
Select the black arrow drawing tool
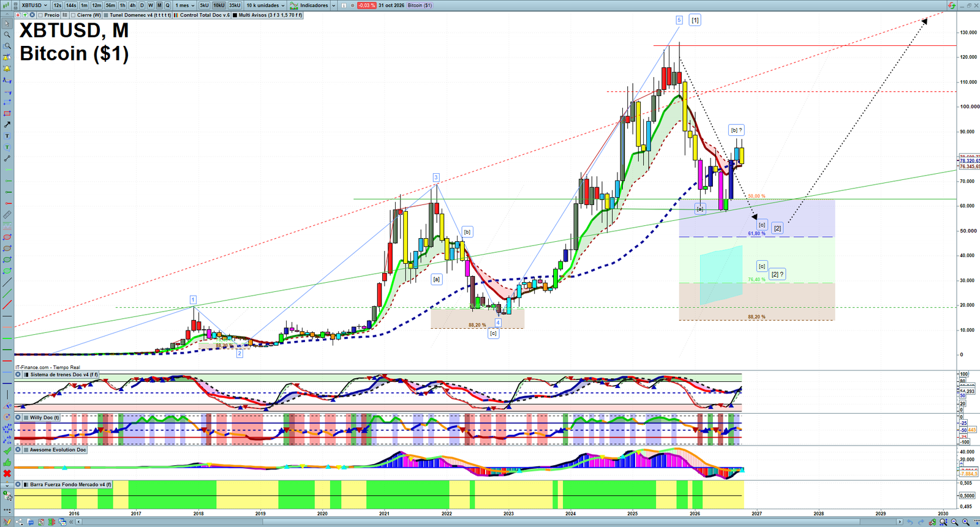7,124
